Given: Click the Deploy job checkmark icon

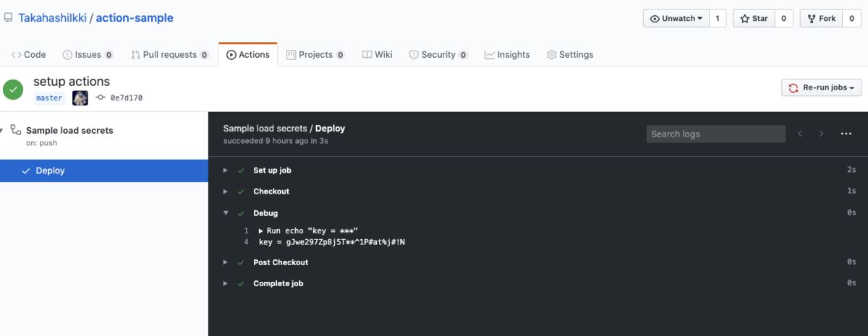Looking at the screenshot, I should point(26,171).
